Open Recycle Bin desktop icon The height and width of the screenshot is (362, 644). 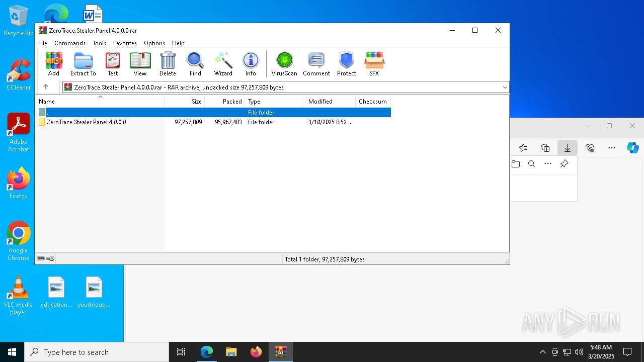coord(19,21)
